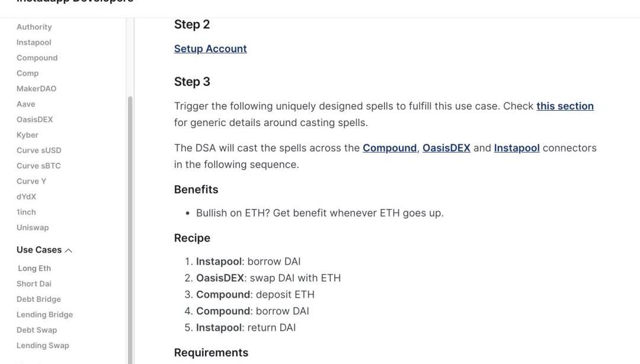Collapse the Use Cases section chevron
The height and width of the screenshot is (364, 640).
[69, 250]
